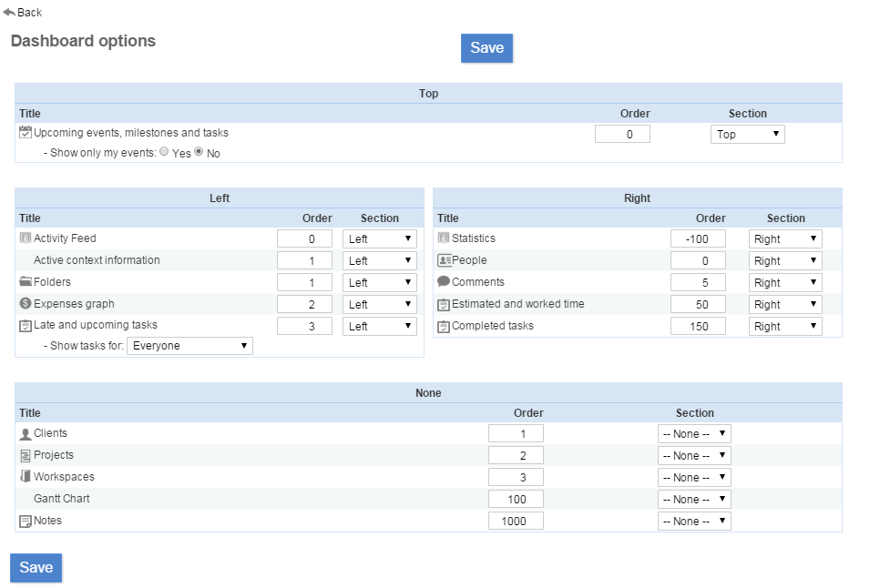Open Section dropdown for Upcoming events row
Screen dimensions: 880x588
pyautogui.click(x=747, y=135)
